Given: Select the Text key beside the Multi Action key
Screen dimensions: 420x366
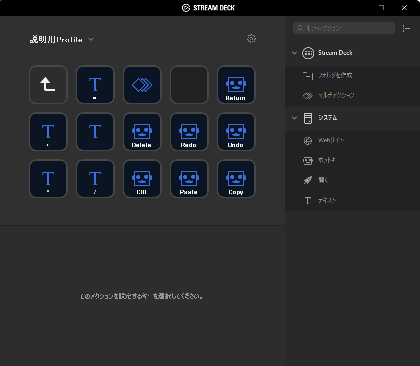Looking at the screenshot, I should coord(95,85).
